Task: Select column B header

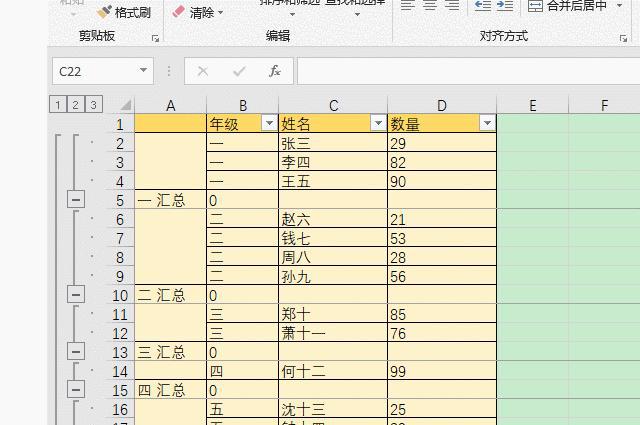Action: click(243, 105)
